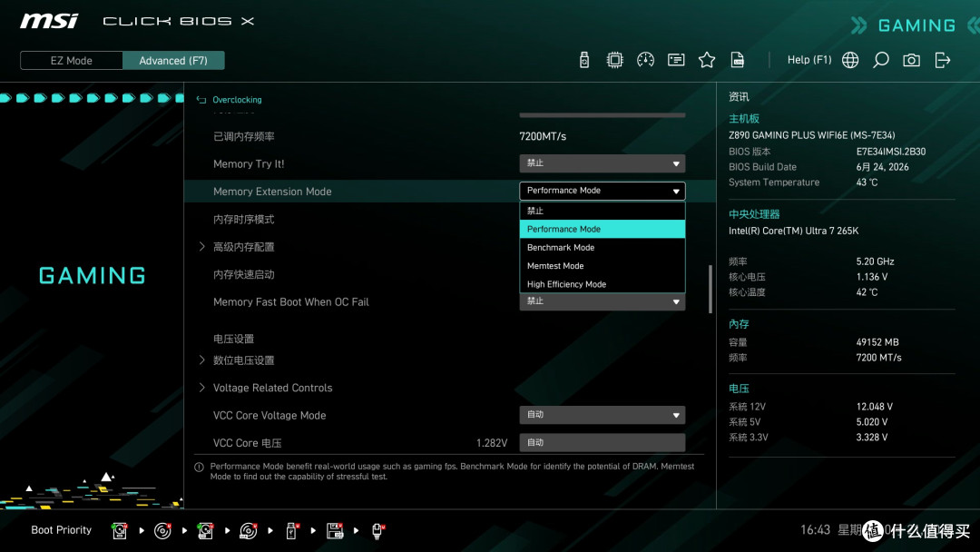Choose 禁止 in the open dropdown list
Viewport: 980px width, 552px height.
602,211
